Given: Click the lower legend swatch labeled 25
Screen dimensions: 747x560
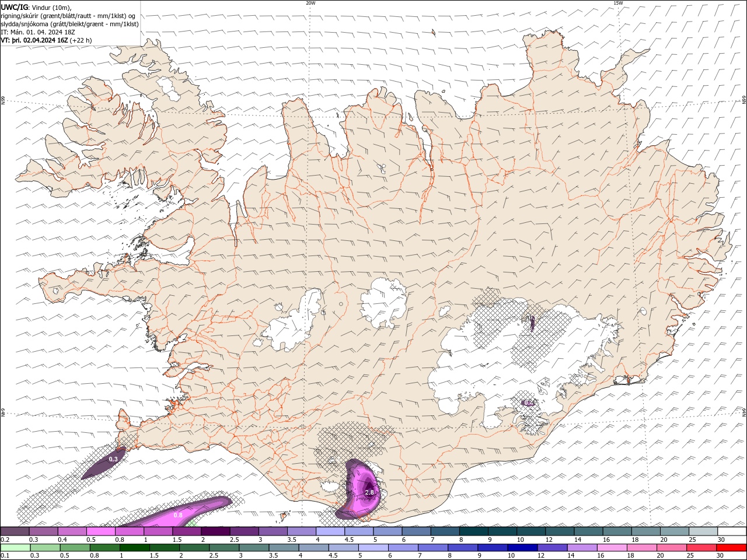Looking at the screenshot, I should point(701,548).
